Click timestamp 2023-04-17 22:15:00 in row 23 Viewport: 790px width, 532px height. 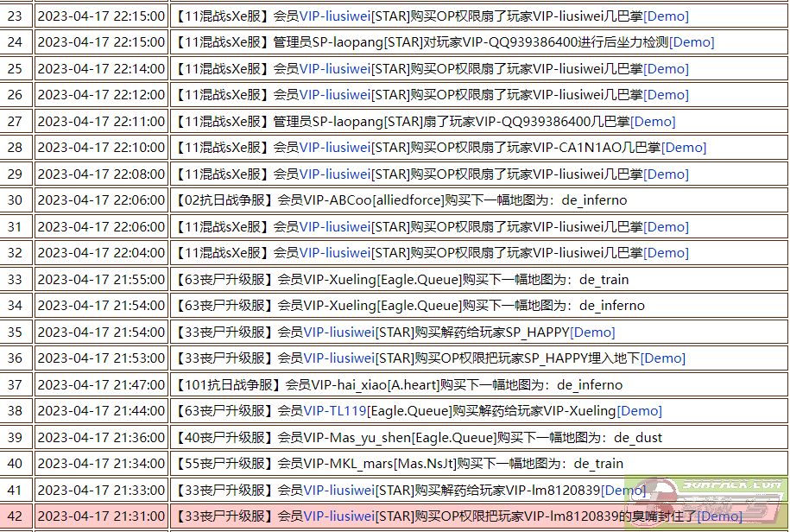click(x=101, y=16)
